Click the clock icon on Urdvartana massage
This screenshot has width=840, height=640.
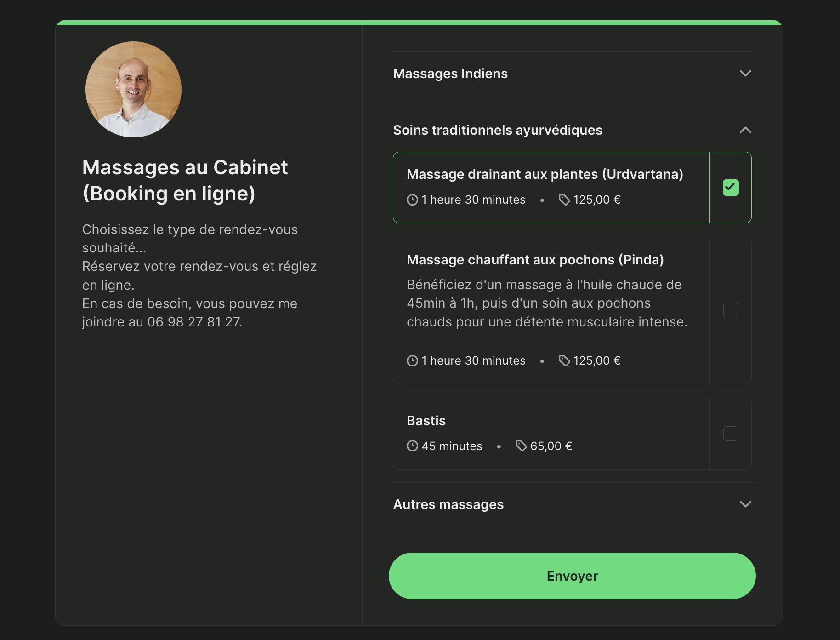(412, 200)
